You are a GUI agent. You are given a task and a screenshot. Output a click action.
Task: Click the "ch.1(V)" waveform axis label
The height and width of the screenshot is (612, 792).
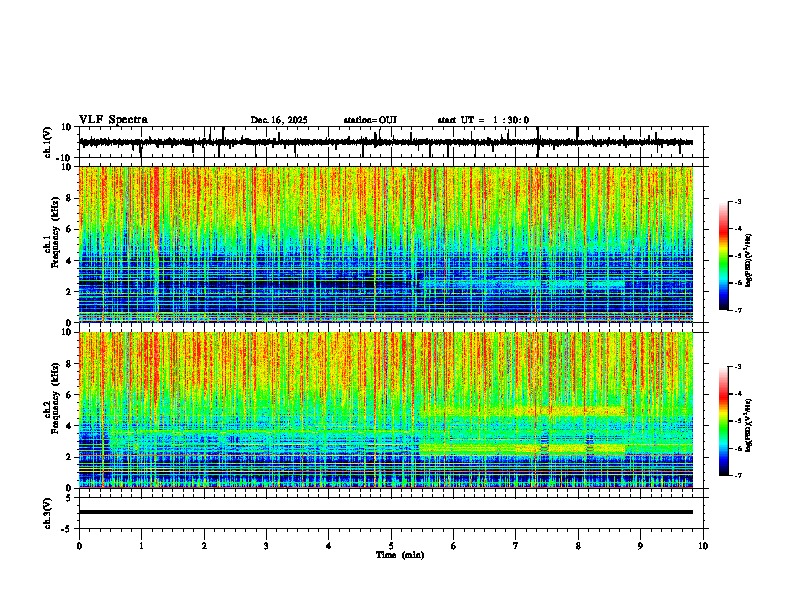[x=48, y=142]
